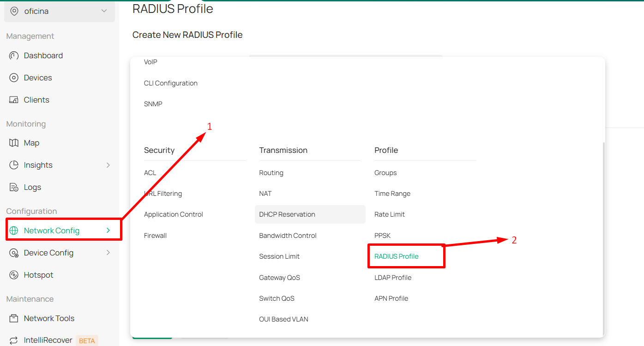Select NAT

point(265,194)
